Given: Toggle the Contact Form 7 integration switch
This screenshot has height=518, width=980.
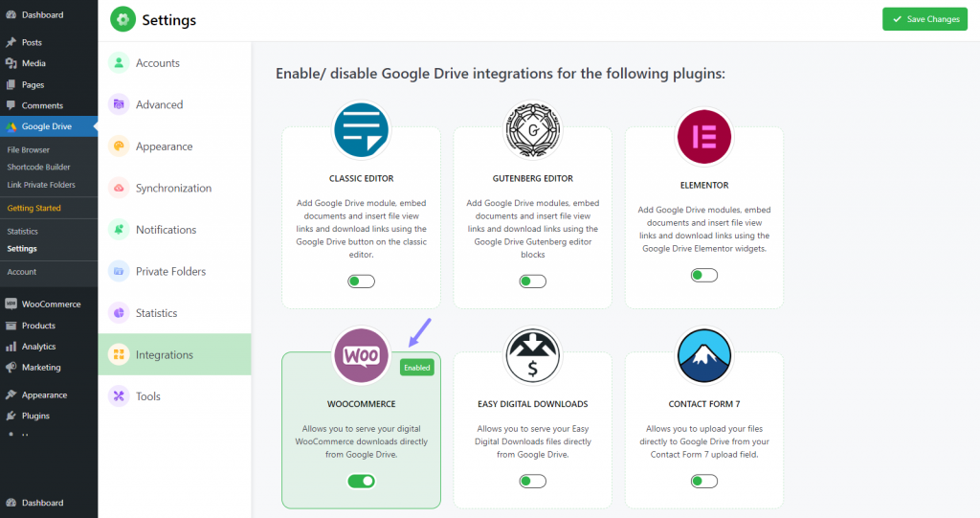Looking at the screenshot, I should tap(703, 481).
